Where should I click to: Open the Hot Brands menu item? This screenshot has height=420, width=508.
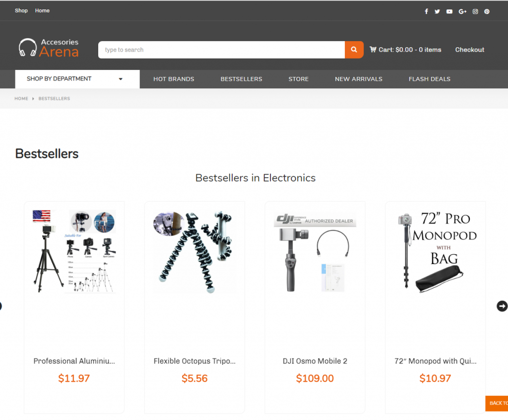click(x=174, y=79)
